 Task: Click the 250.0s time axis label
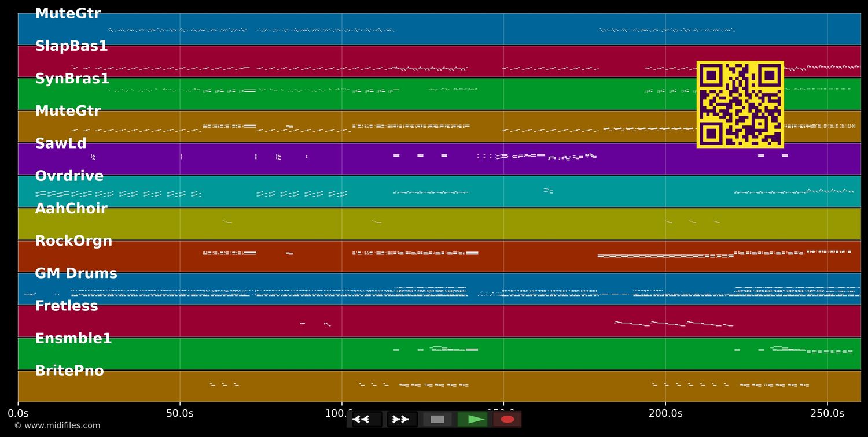[x=827, y=413]
